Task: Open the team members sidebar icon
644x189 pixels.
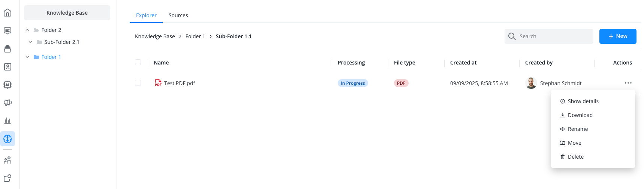Action: pyautogui.click(x=7, y=160)
